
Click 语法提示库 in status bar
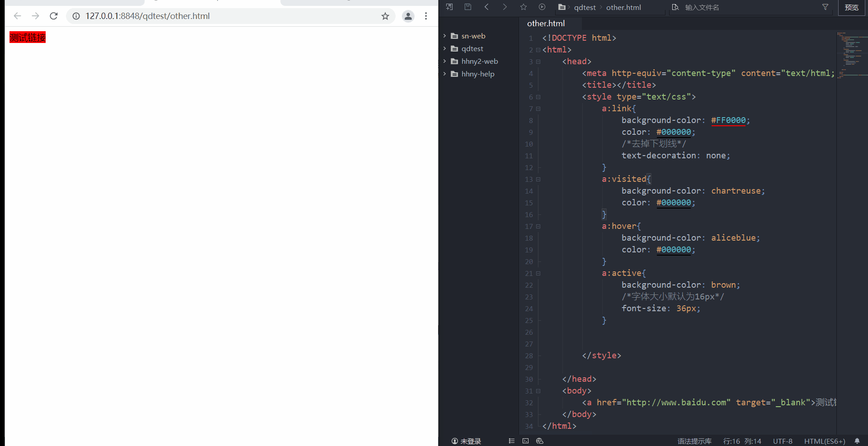(x=694, y=441)
